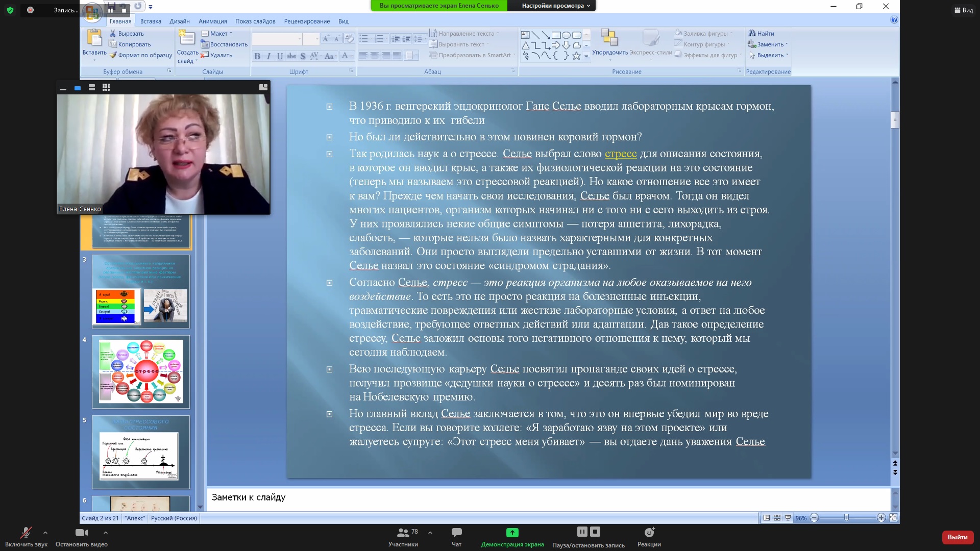Open the Показ слайдов ribbon tab
The width and height of the screenshot is (980, 551).
[x=255, y=21]
